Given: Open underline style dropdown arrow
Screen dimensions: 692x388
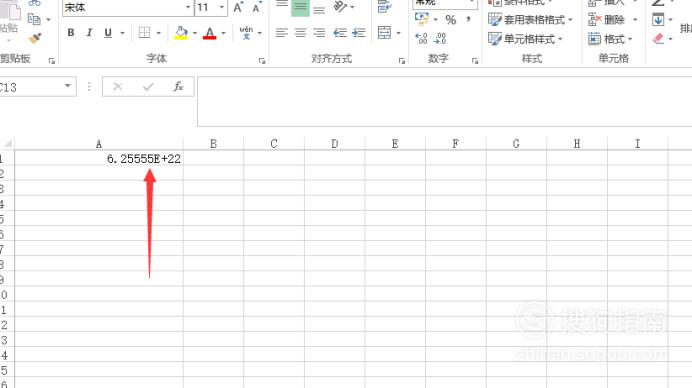Looking at the screenshot, I should point(122,33).
